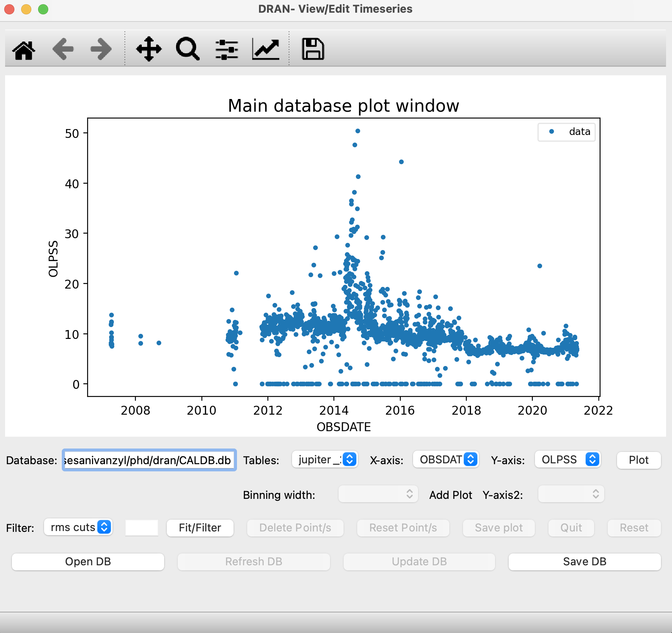
Task: Select the Pan axes tool
Action: 149,49
